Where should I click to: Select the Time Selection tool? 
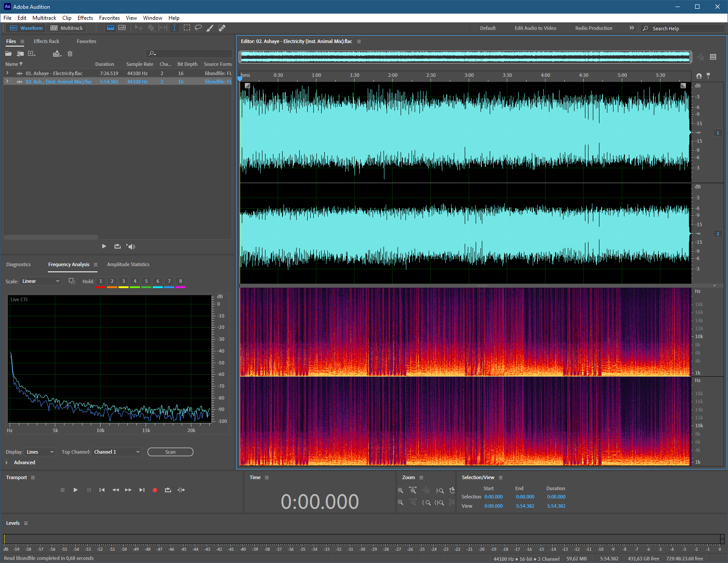coord(174,28)
